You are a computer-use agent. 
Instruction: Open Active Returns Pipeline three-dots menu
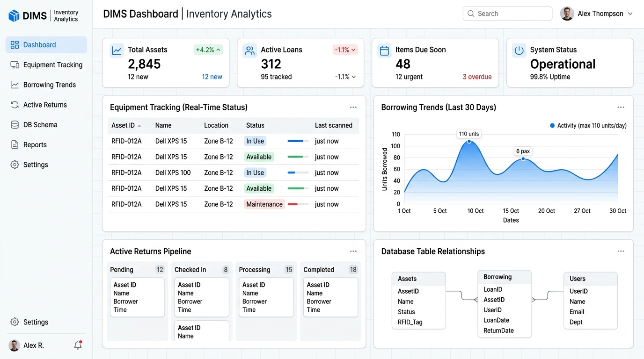(353, 251)
